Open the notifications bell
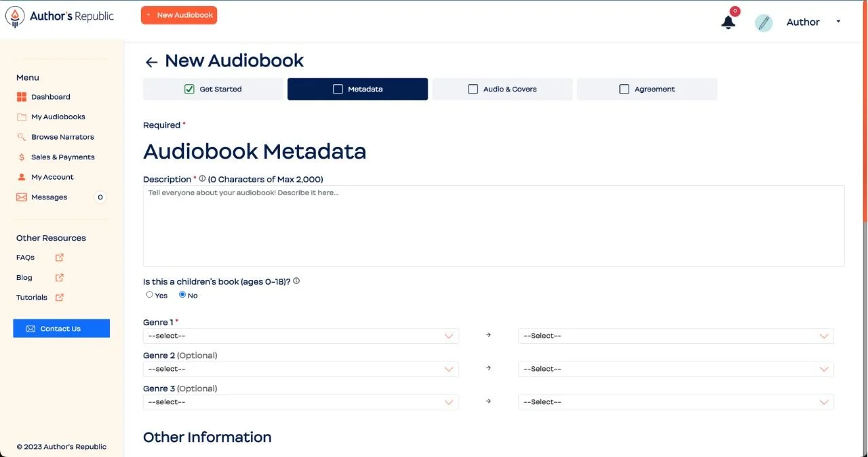This screenshot has height=457, width=868. 728,22
